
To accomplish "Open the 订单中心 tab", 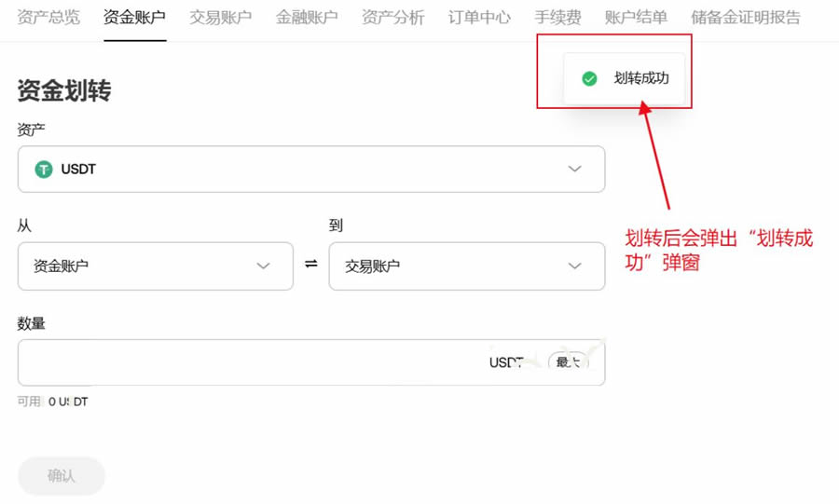I will pyautogui.click(x=479, y=18).
